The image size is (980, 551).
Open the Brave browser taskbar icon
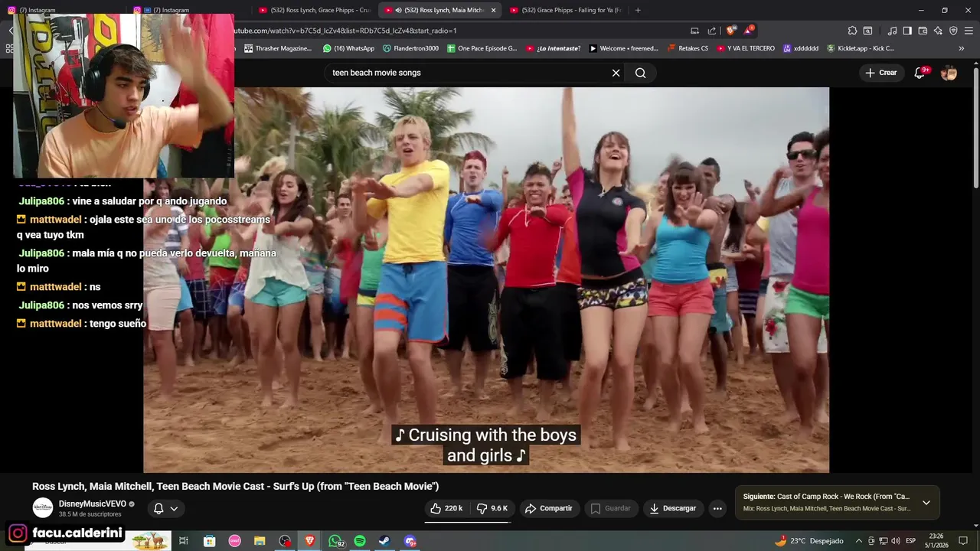click(x=309, y=541)
